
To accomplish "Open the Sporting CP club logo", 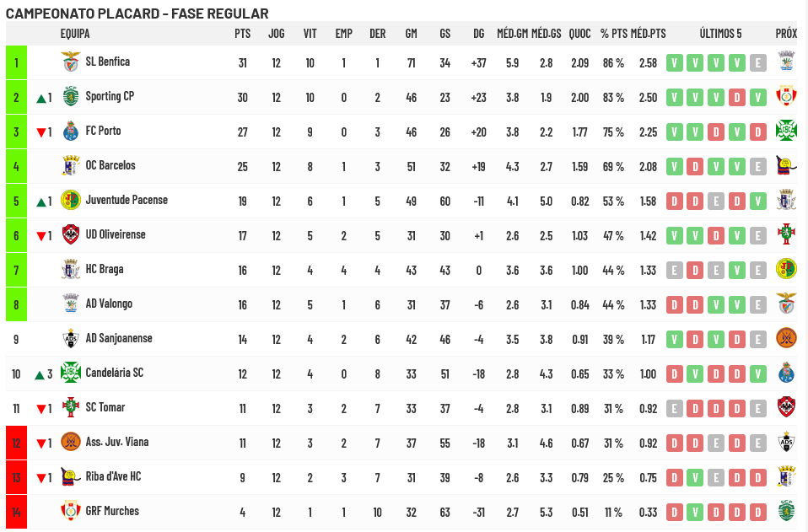I will [x=71, y=96].
